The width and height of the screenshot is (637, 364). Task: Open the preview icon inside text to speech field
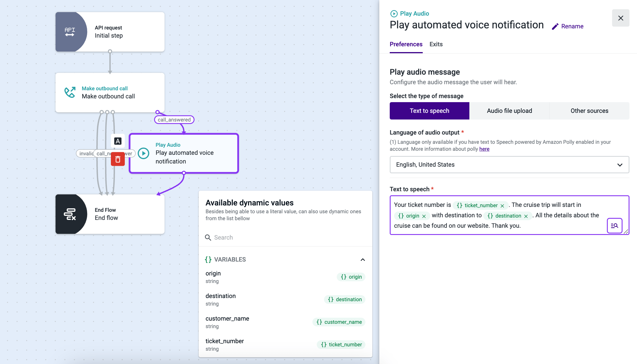[614, 225]
